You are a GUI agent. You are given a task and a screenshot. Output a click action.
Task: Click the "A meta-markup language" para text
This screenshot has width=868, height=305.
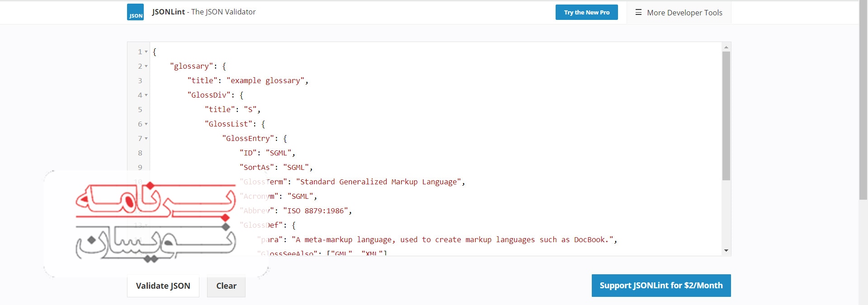(x=452, y=239)
